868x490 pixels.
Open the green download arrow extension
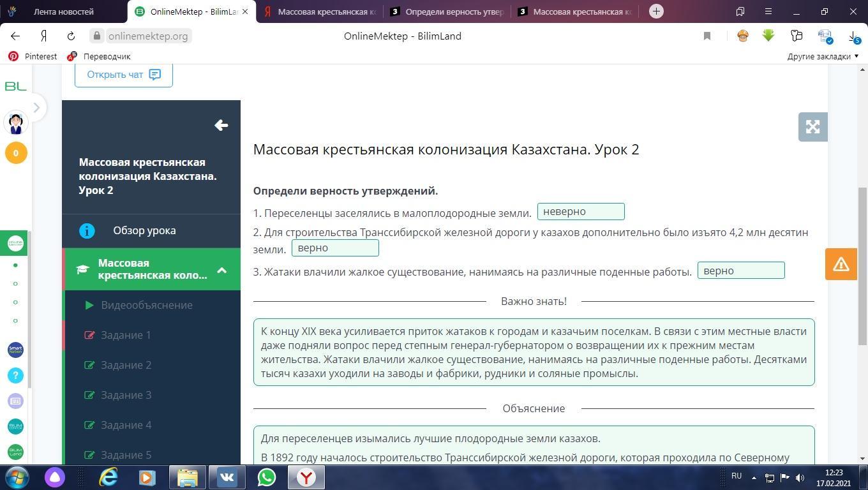point(768,36)
